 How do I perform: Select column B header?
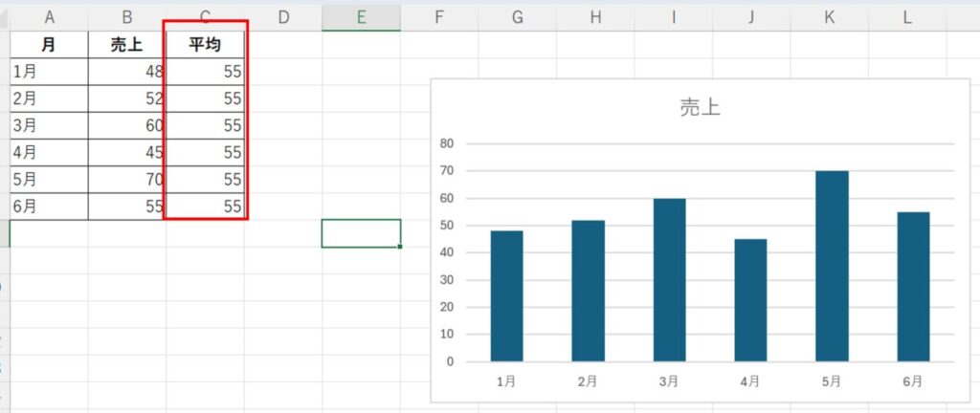coord(127,18)
